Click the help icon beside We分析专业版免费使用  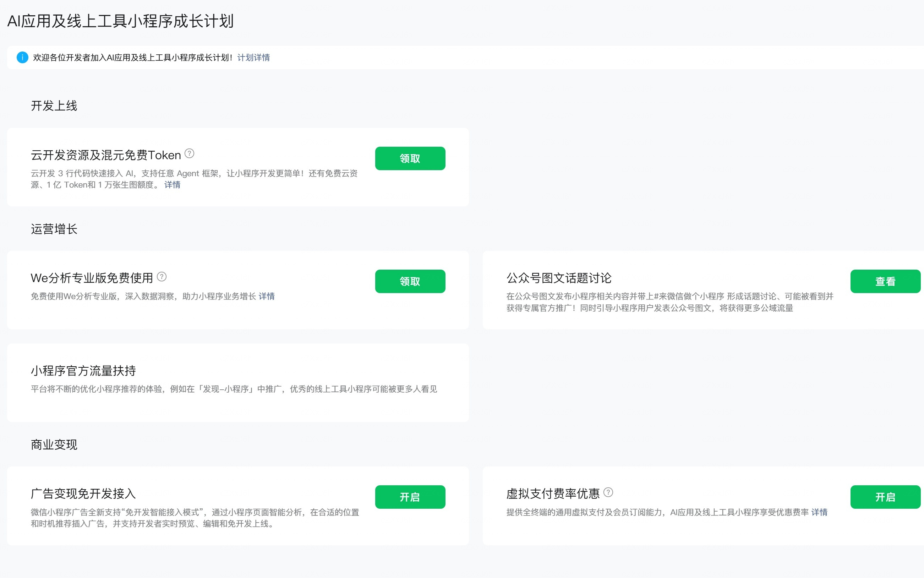(163, 276)
